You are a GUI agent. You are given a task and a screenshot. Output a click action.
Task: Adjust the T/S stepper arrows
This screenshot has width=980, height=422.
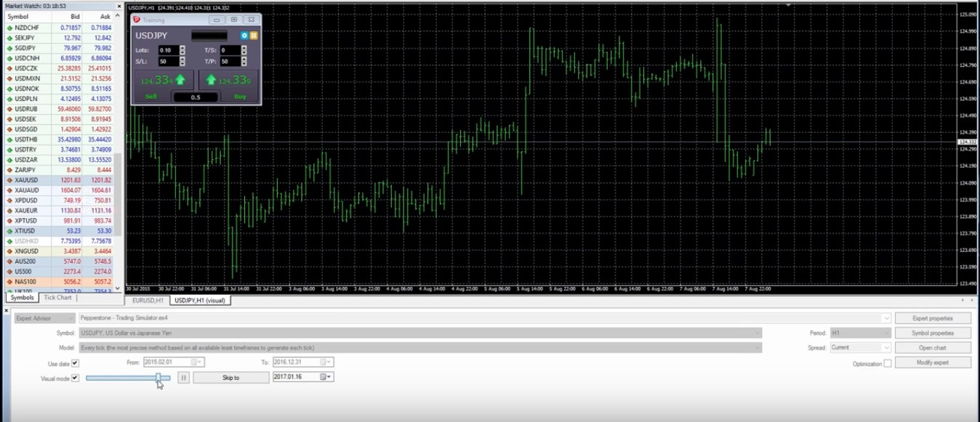244,50
